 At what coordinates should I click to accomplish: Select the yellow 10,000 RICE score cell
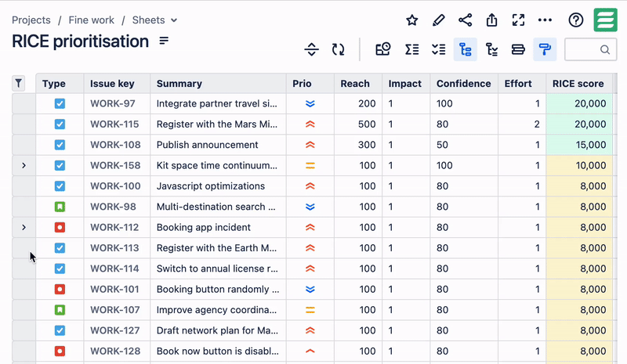pyautogui.click(x=579, y=165)
